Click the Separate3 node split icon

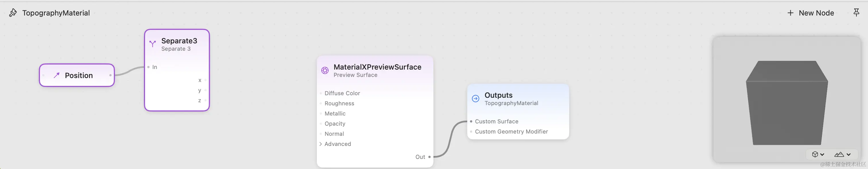[153, 44]
